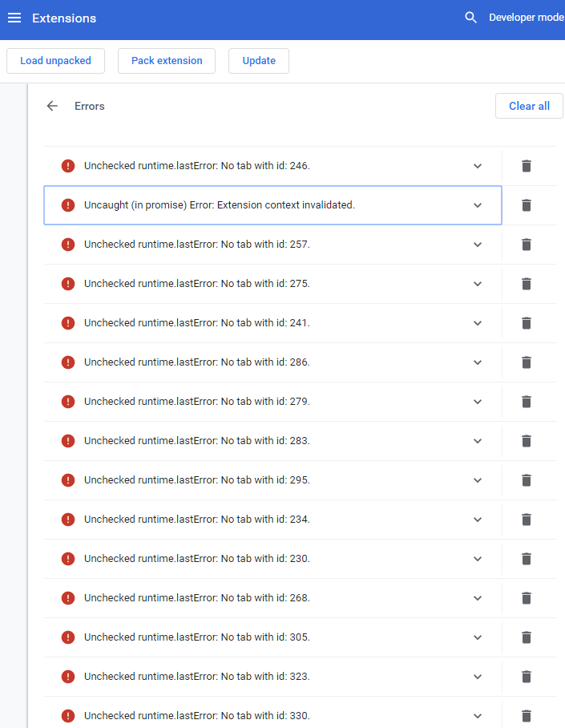Expand the error for tab id 323

click(478, 677)
